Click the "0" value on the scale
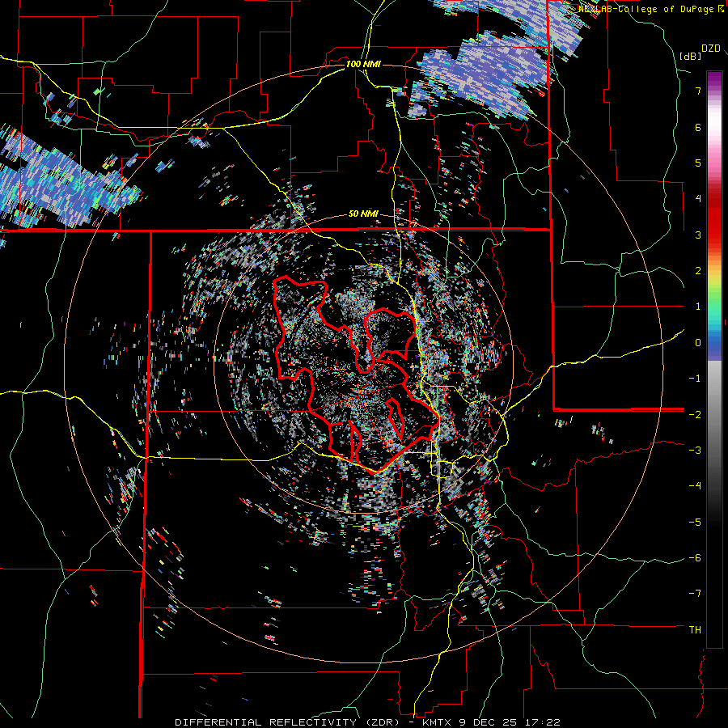The height and width of the screenshot is (728, 728). point(698,343)
